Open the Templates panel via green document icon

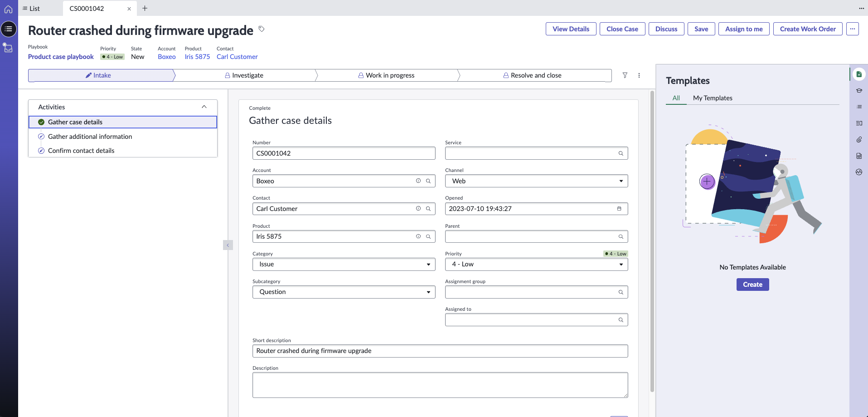coord(859,74)
